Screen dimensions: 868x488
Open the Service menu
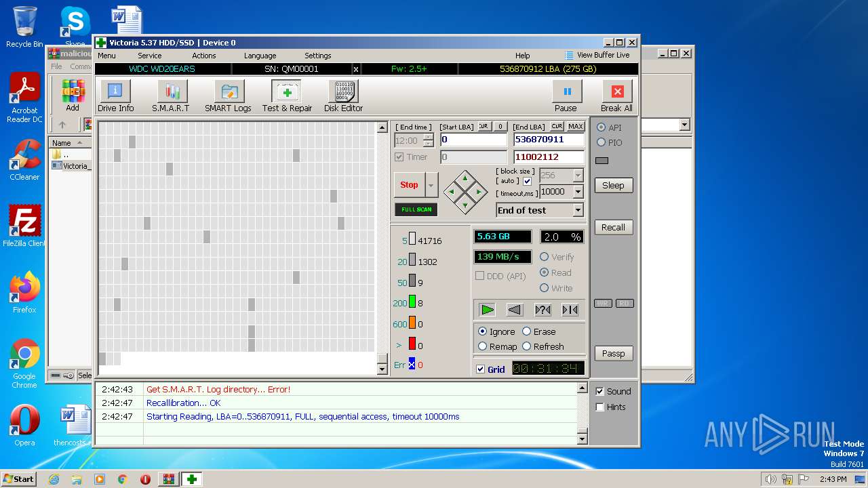point(149,56)
